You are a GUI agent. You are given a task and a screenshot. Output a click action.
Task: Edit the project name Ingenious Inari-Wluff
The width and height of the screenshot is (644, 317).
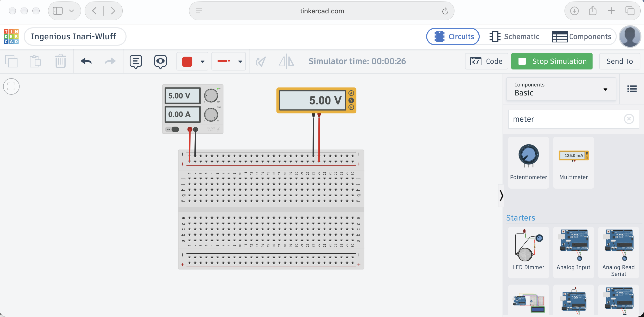click(75, 37)
